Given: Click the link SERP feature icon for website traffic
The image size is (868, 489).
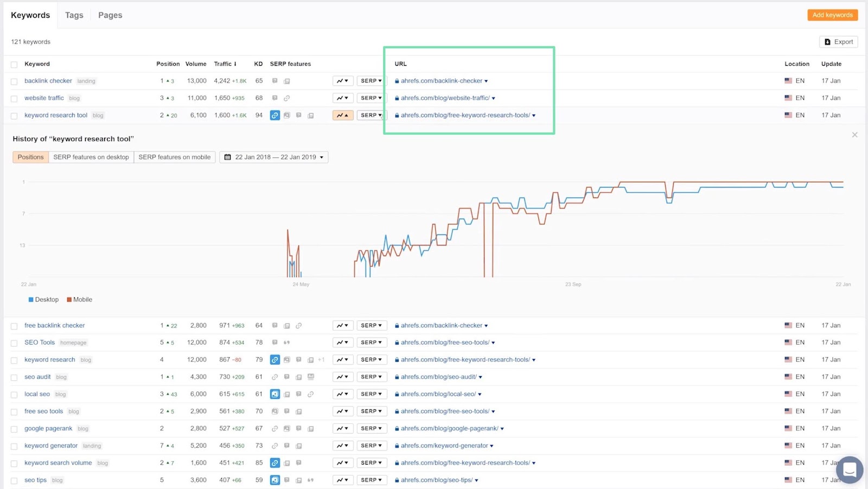Looking at the screenshot, I should pos(286,98).
